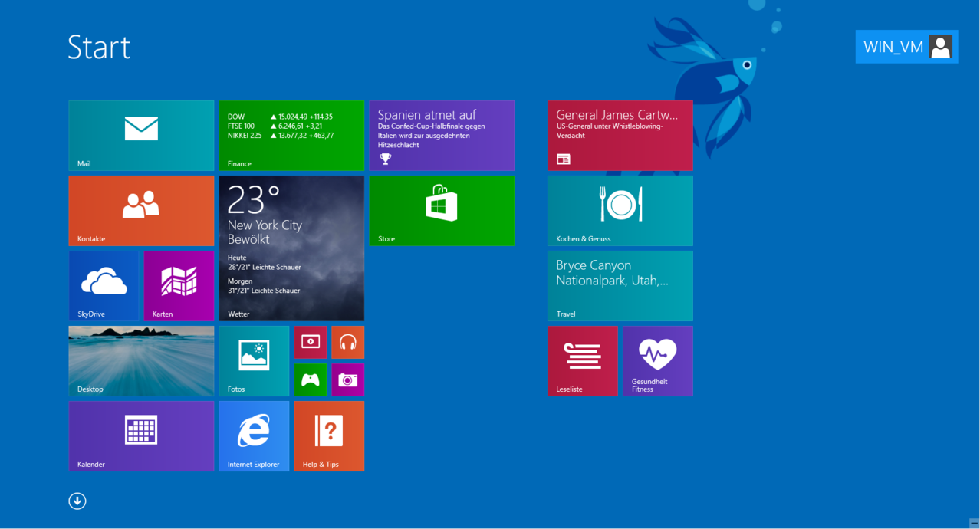Start the Xbox Games tile

pyautogui.click(x=311, y=379)
